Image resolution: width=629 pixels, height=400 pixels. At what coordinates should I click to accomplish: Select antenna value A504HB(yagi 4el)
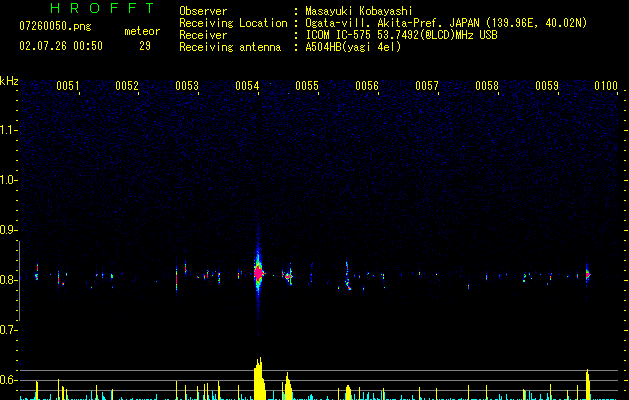click(353, 47)
